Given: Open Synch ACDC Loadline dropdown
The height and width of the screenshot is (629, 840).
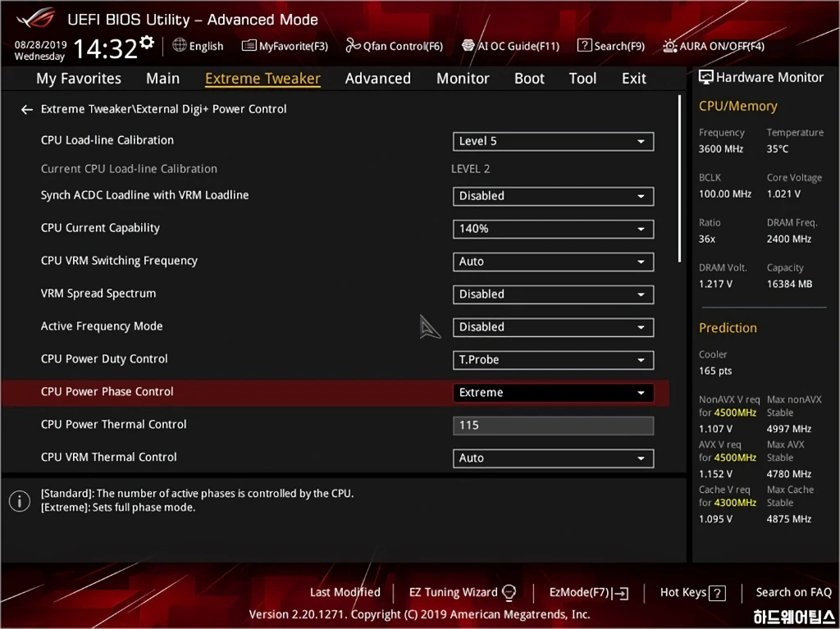Looking at the screenshot, I should coord(553,196).
